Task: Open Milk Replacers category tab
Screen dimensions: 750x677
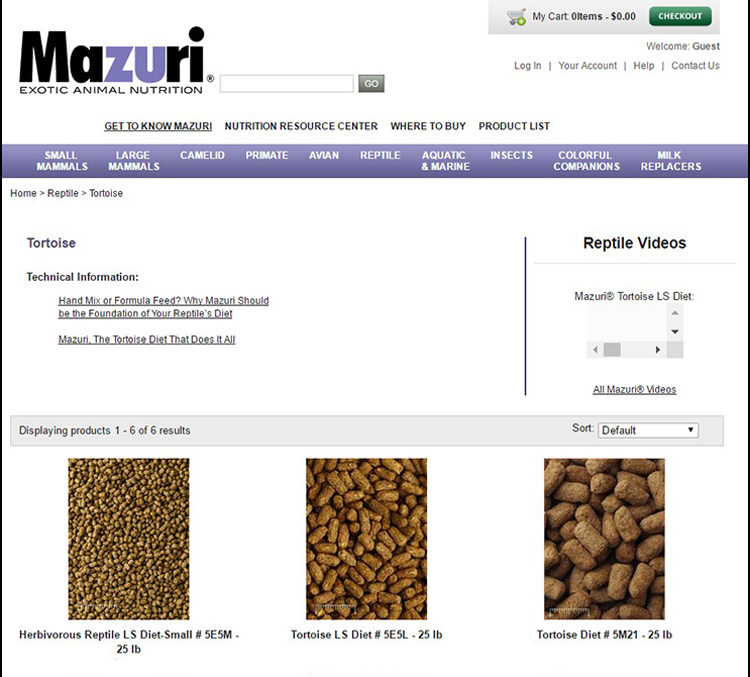Action: pos(671,161)
